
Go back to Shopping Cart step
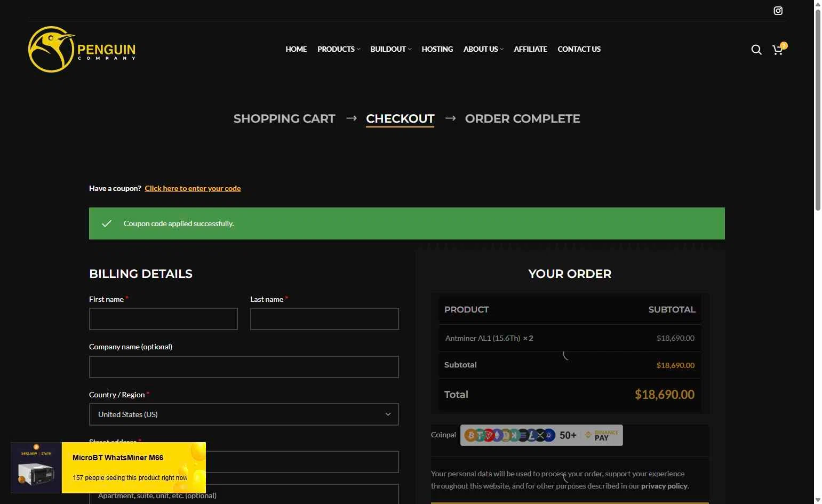pos(284,118)
